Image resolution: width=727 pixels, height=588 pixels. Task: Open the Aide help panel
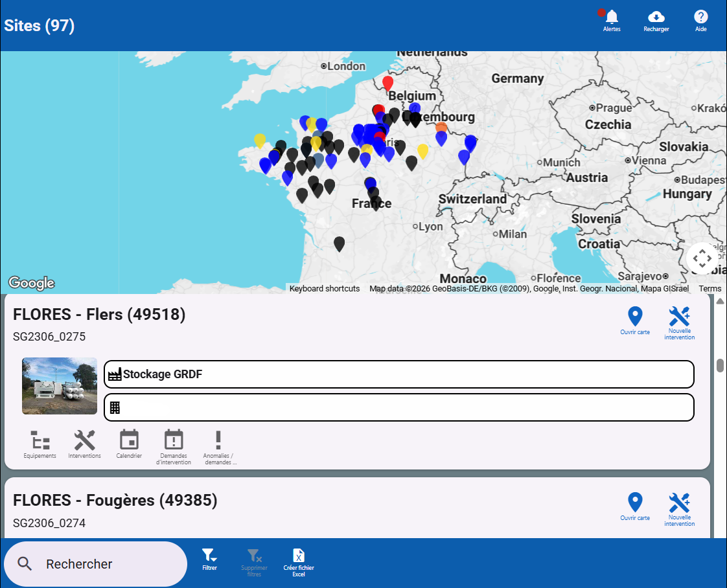700,21
